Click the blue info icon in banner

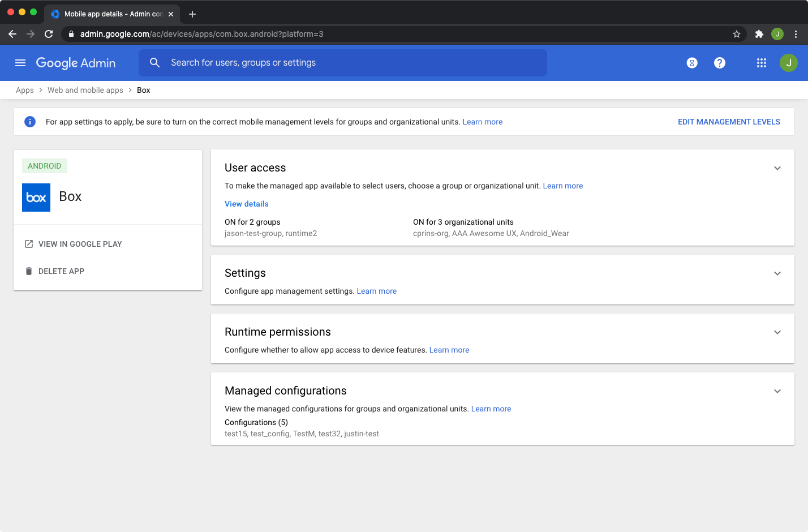pos(30,122)
